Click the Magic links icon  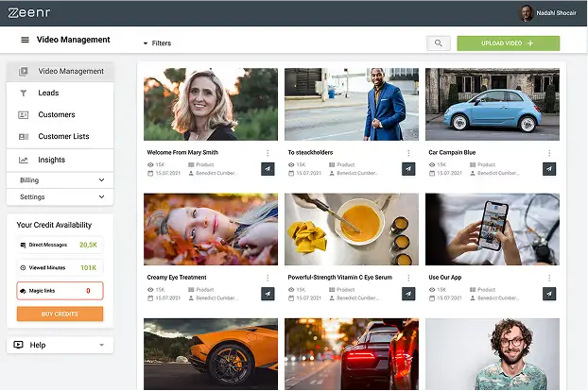pos(23,291)
